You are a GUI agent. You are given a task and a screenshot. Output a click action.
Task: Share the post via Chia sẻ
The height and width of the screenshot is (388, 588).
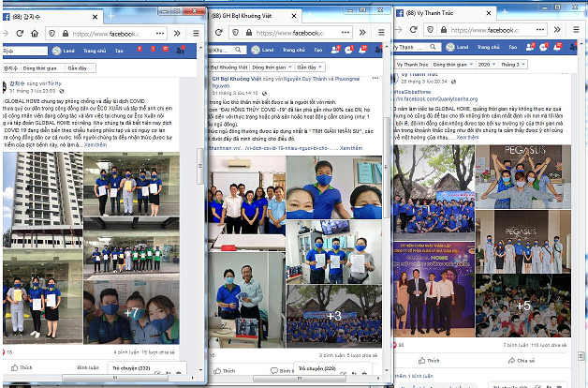click(x=522, y=361)
